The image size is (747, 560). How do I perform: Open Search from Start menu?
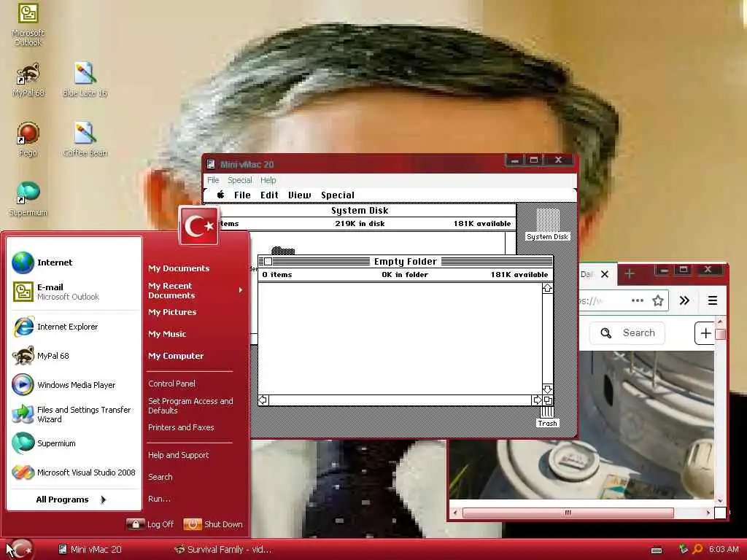click(160, 477)
